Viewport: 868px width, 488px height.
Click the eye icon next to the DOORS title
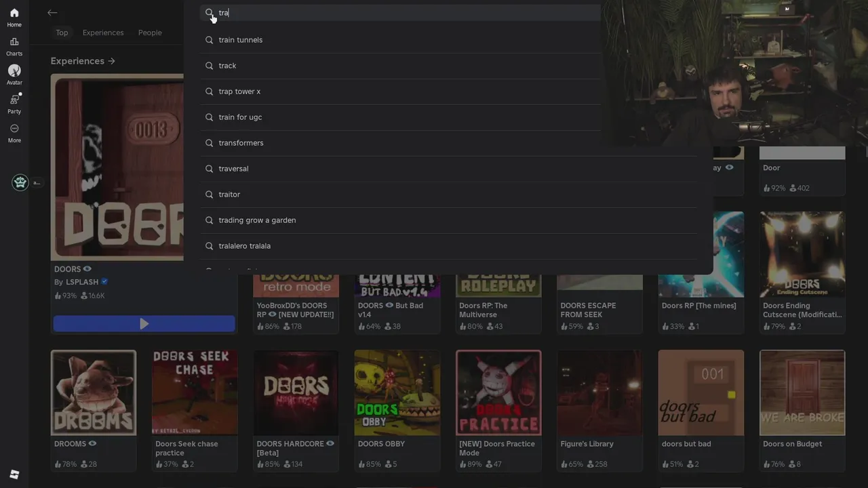pos(87,269)
